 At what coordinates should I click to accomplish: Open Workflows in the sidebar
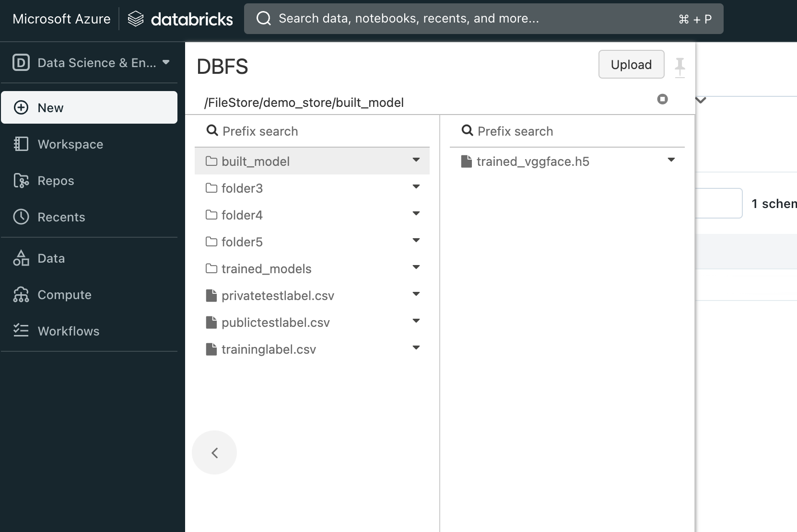click(x=89, y=331)
